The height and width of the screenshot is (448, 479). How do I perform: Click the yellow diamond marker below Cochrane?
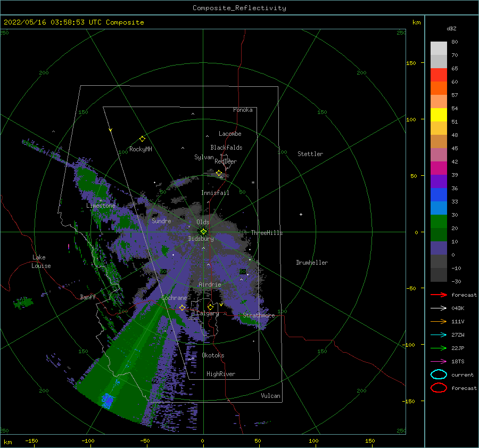click(x=183, y=307)
